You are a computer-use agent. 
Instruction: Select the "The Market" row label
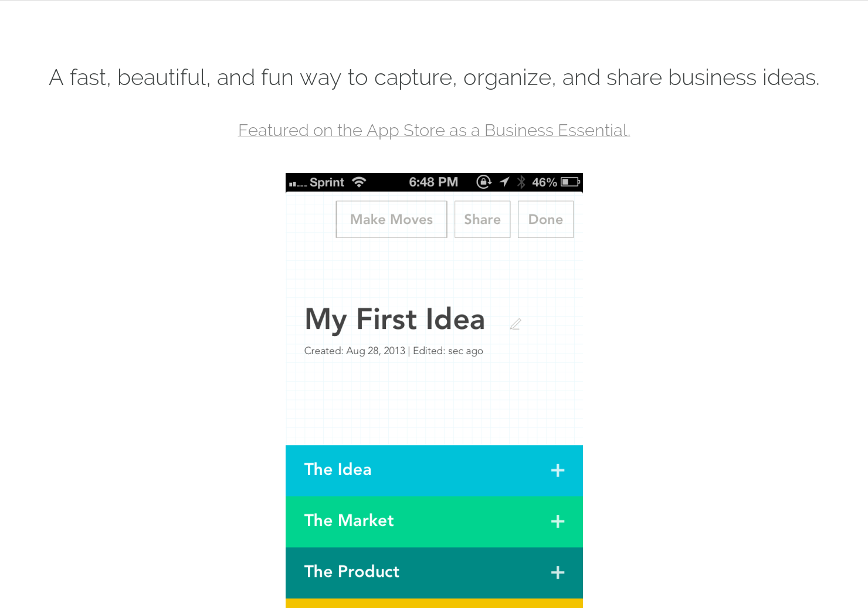(x=348, y=521)
